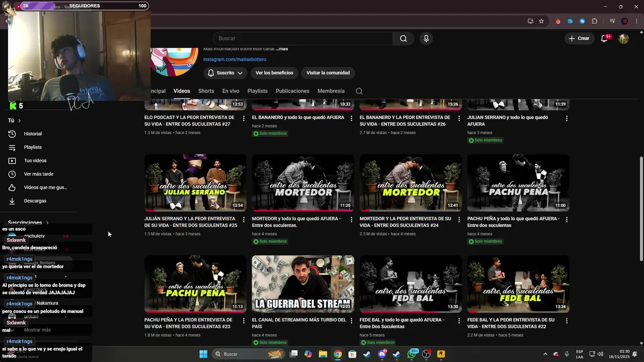Click the install app icon in address bar
The image size is (644, 362).
pyautogui.click(x=530, y=21)
